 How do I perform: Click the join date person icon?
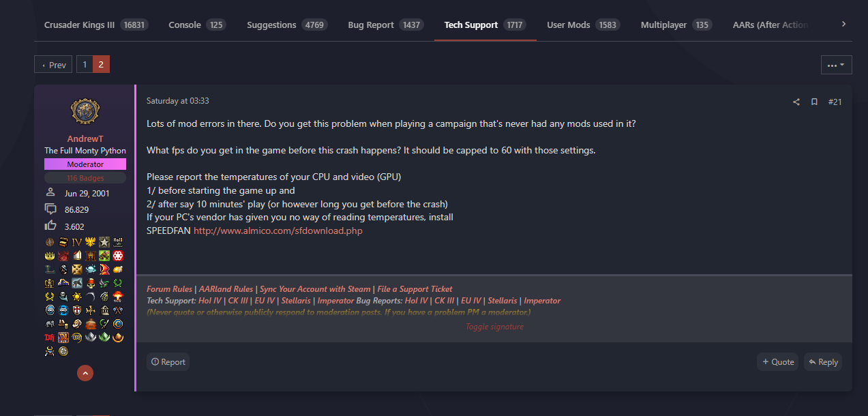pos(50,192)
